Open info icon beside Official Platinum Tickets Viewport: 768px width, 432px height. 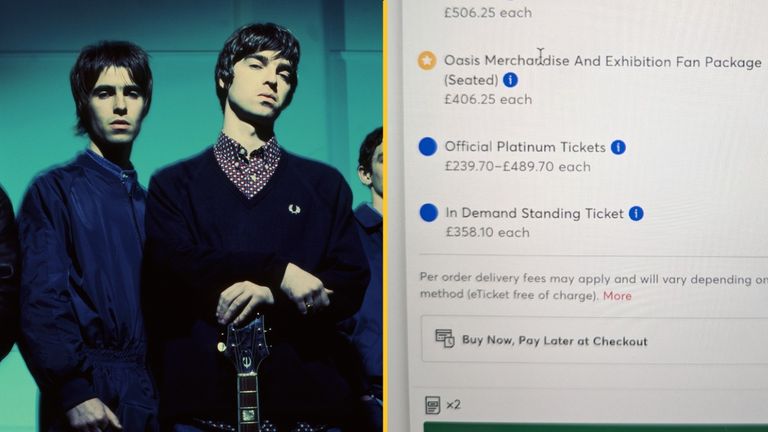tap(618, 147)
